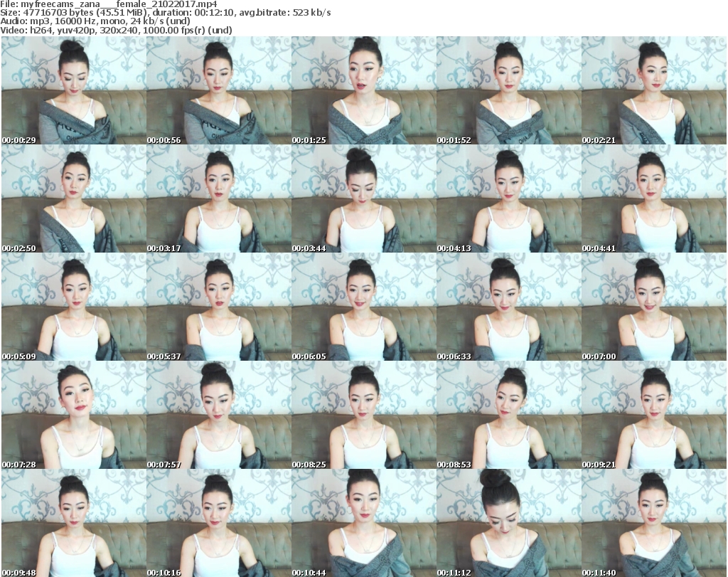Select the thumbnail at 00:05:37
Image resolution: width=728 pixels, height=577 pixels.
[x=219, y=307]
